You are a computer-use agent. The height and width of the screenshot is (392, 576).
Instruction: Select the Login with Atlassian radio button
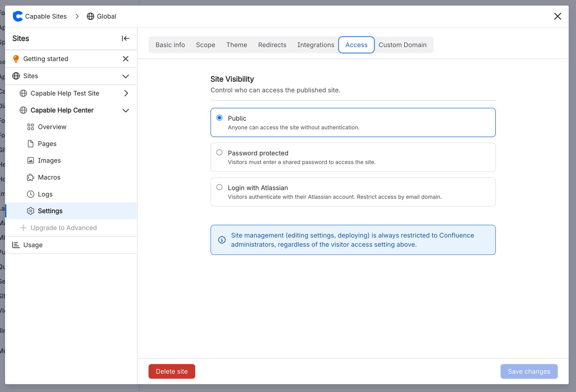(219, 187)
